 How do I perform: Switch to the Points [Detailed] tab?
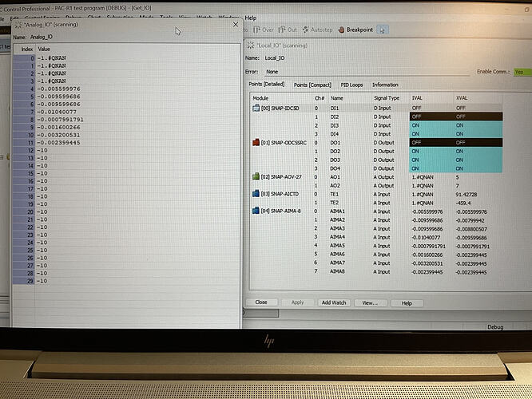[267, 84]
